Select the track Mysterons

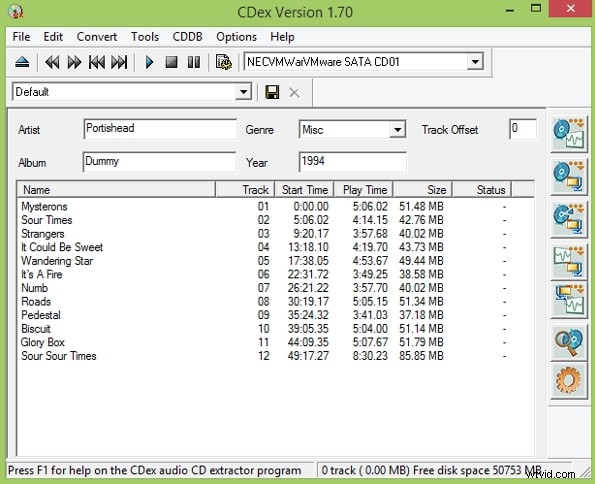pos(44,207)
